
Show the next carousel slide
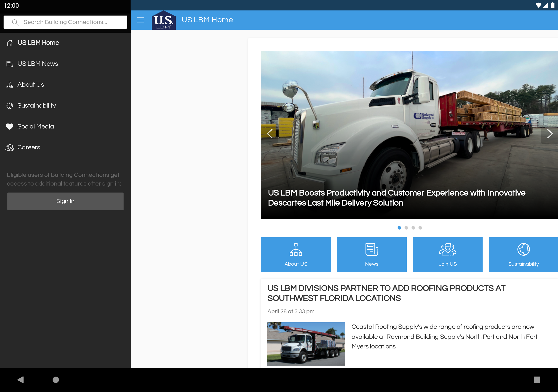[549, 133]
